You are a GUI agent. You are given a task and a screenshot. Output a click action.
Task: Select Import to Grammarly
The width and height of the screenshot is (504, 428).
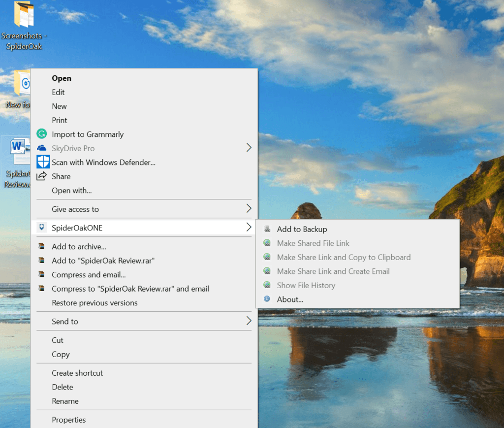(x=144, y=134)
